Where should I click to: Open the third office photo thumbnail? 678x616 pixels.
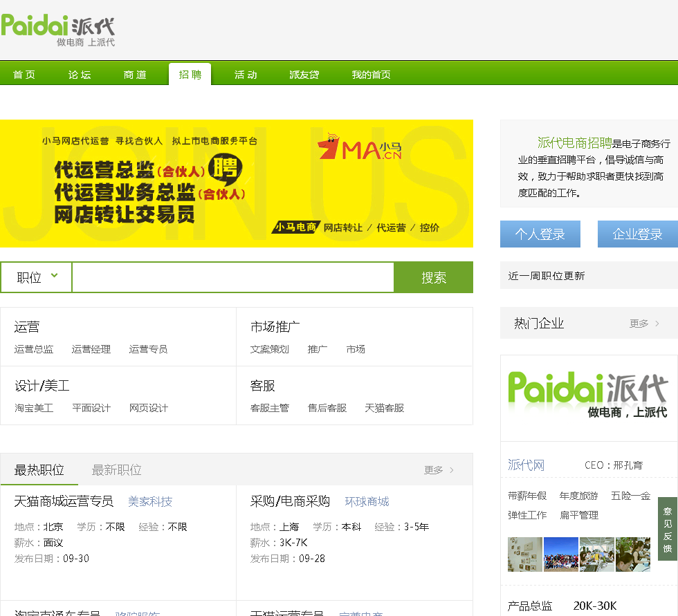pos(596,554)
